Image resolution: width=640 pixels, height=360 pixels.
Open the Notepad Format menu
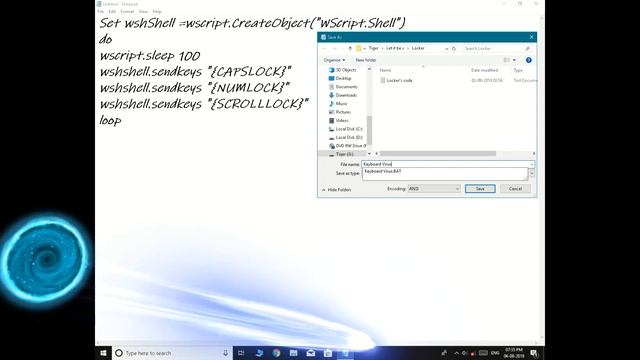127,11
